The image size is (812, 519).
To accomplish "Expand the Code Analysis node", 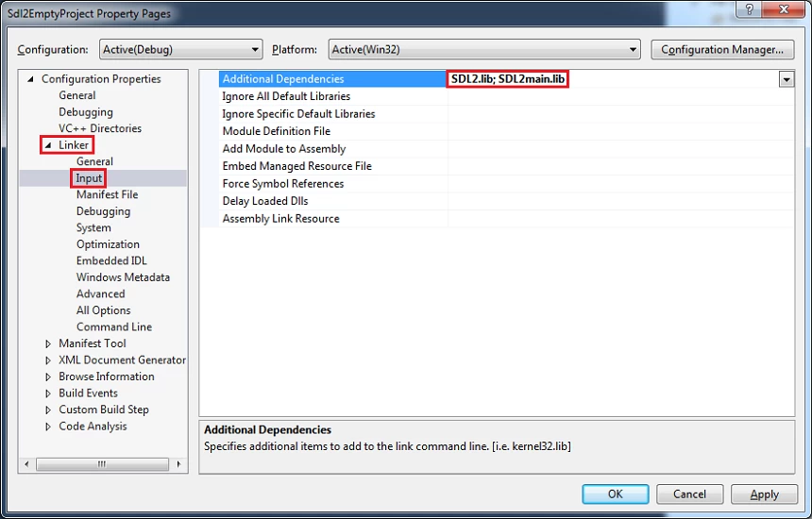I will pos(48,427).
